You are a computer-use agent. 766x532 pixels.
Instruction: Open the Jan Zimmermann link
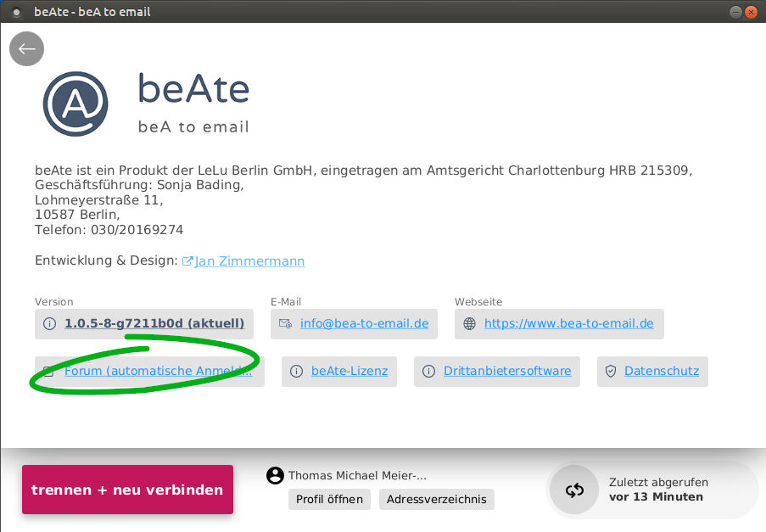pos(249,261)
